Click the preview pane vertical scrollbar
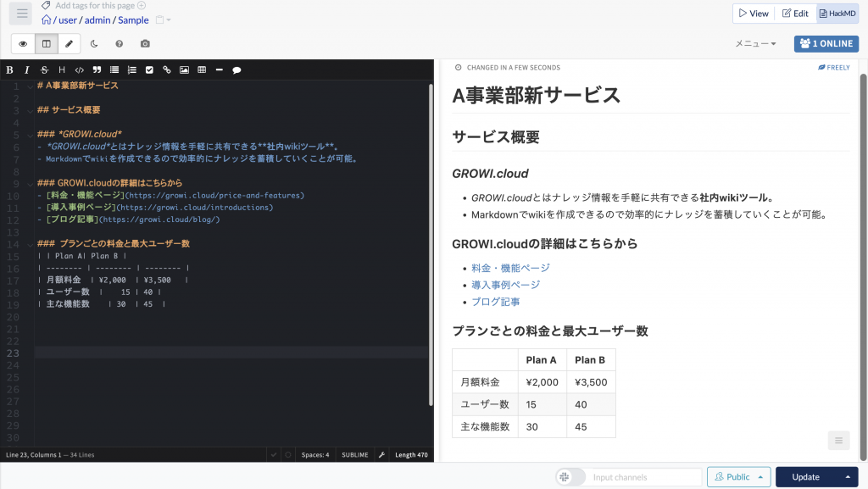Screen dimensions: 868x489 coord(863,267)
